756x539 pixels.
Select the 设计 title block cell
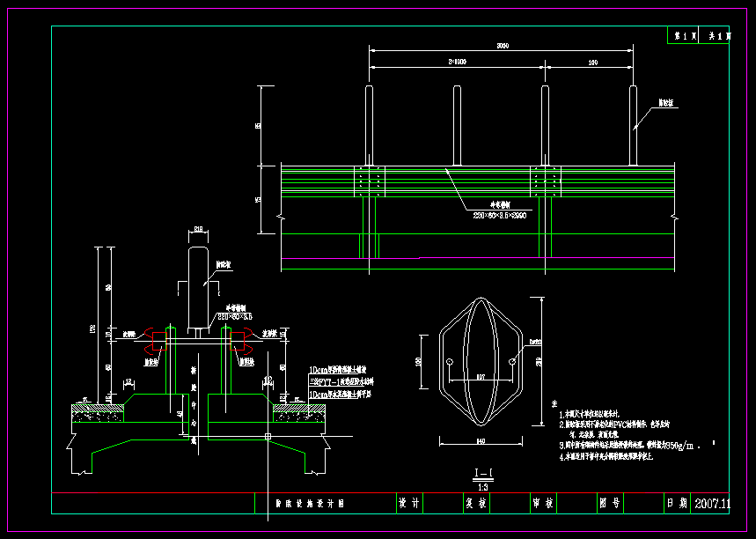[x=408, y=504]
